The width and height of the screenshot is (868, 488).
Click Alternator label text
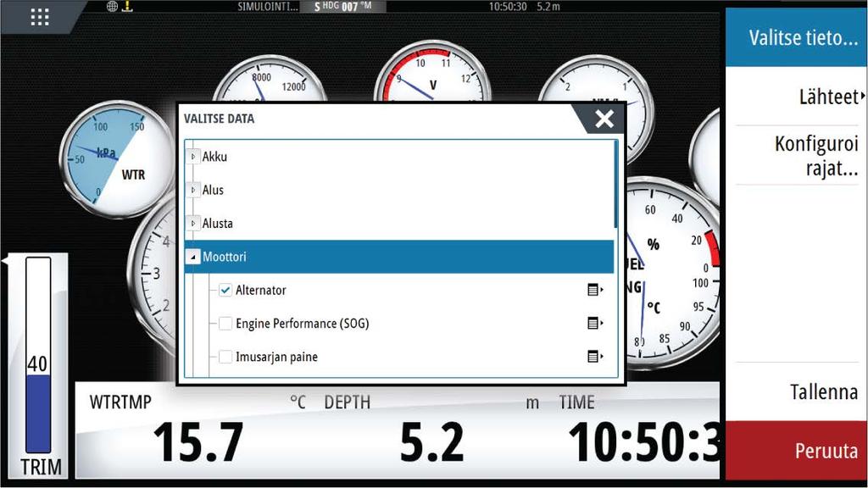click(261, 290)
